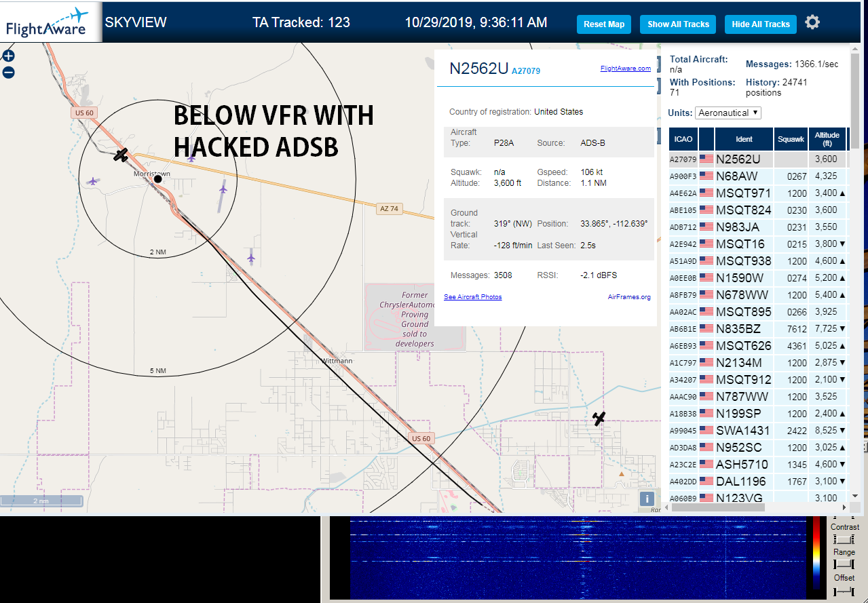Zoom in the map with plus button
The image size is (868, 603).
[8, 56]
